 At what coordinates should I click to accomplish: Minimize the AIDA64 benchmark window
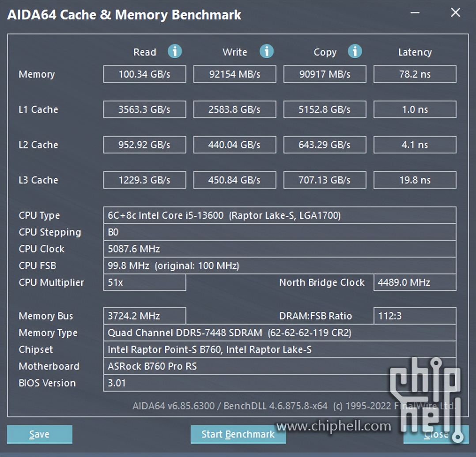click(x=415, y=13)
